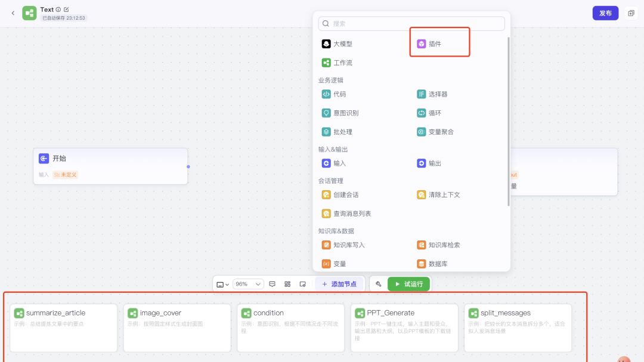Image resolution: width=644 pixels, height=362 pixels.
Task: Click the 添加节点 add node button
Action: (339, 284)
